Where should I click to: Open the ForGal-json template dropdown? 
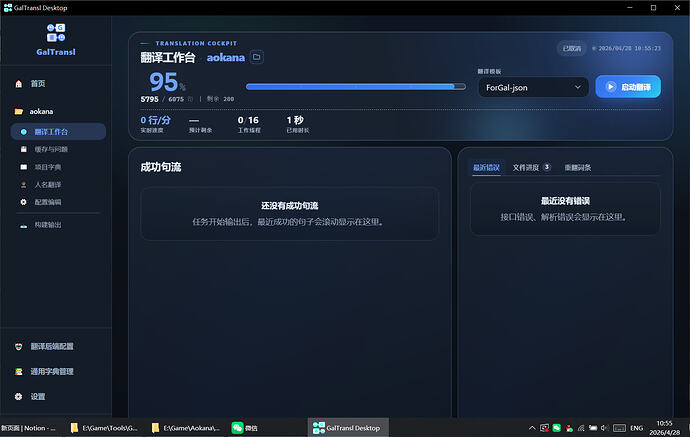point(532,87)
